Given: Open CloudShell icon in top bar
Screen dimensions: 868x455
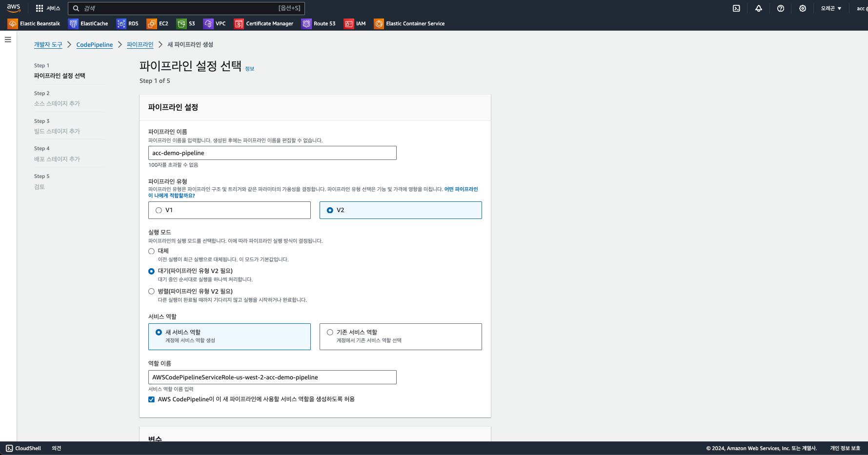Looking at the screenshot, I should (736, 8).
